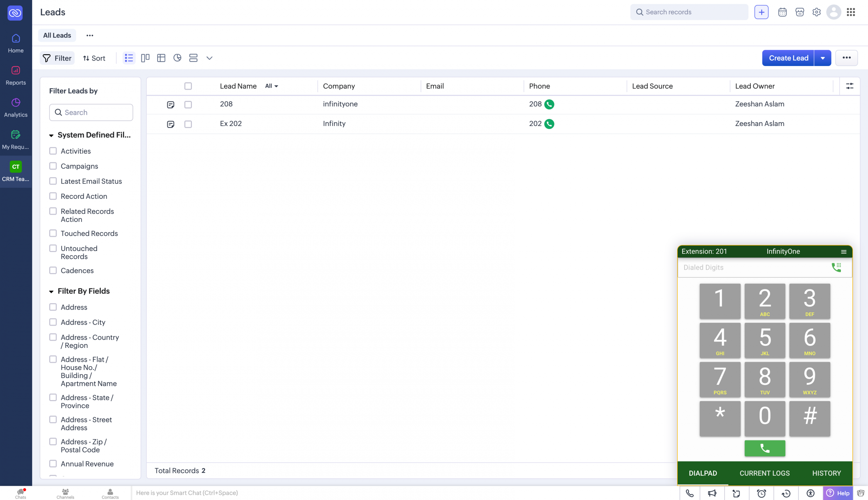Image resolution: width=868 pixels, height=500 pixels.
Task: Switch to sheet table view icon
Action: pos(161,58)
